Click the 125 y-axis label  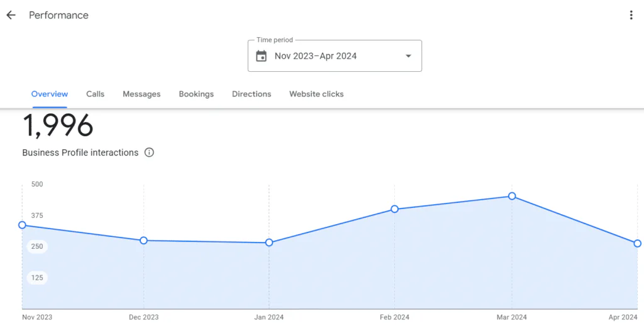37,278
